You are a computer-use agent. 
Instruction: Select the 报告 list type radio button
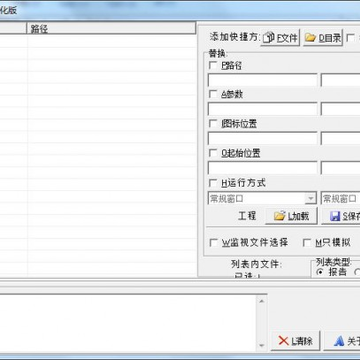pyautogui.click(x=320, y=272)
